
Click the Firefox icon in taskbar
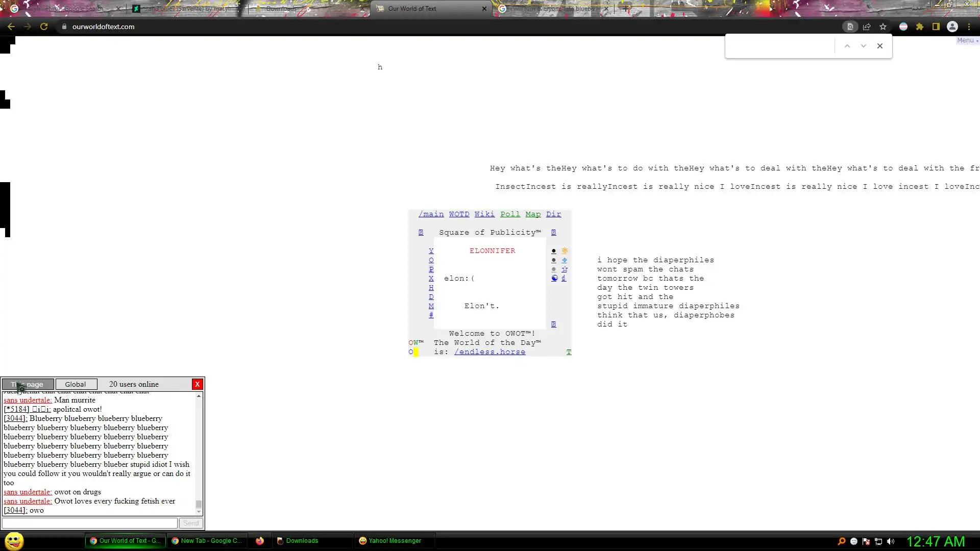260,541
